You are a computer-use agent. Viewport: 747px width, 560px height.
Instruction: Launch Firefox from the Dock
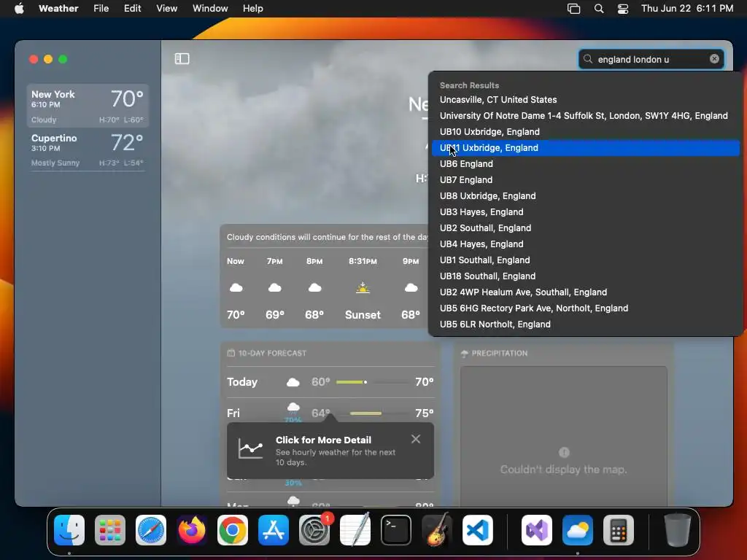coord(192,530)
